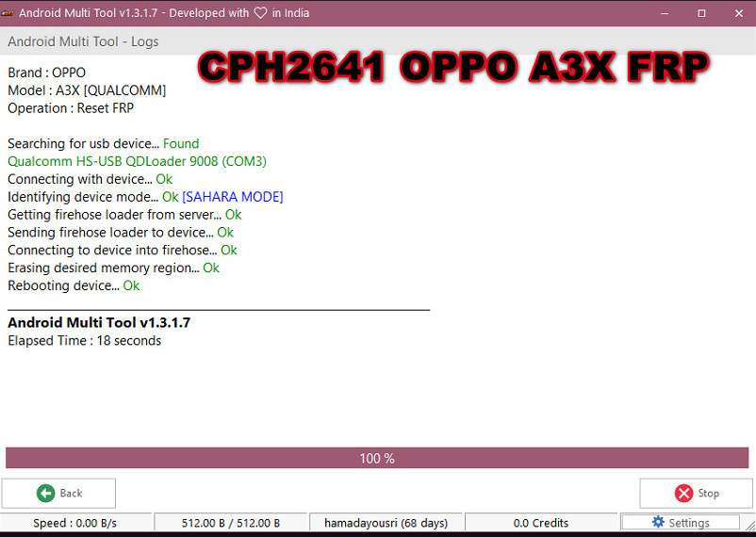Click the 'Qualcomm HS-USB QDLoader 9008 (COM3)' line

(x=137, y=161)
